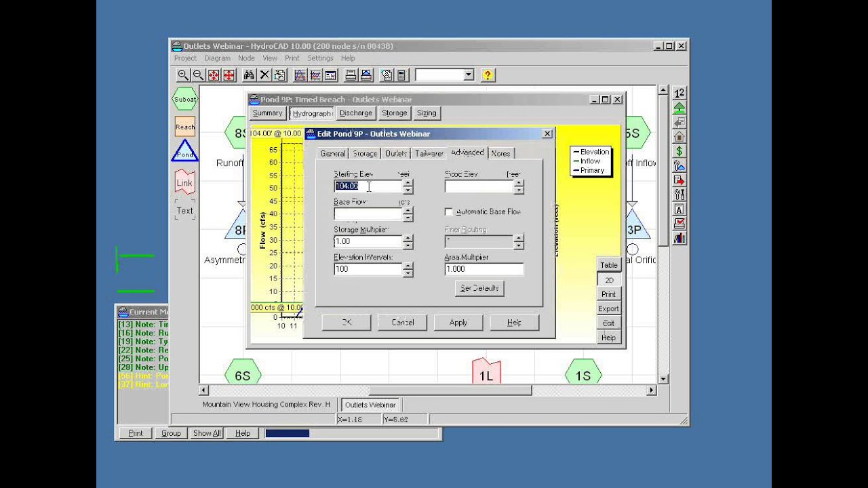Click the zoom in magnifier toolbar icon
The width and height of the screenshot is (868, 488).
coord(183,75)
